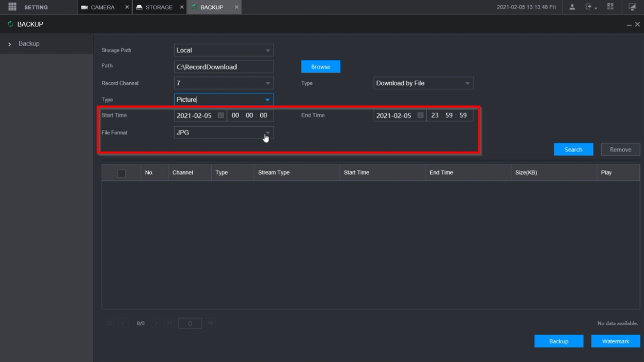Expand the Download by File dropdown

(467, 83)
